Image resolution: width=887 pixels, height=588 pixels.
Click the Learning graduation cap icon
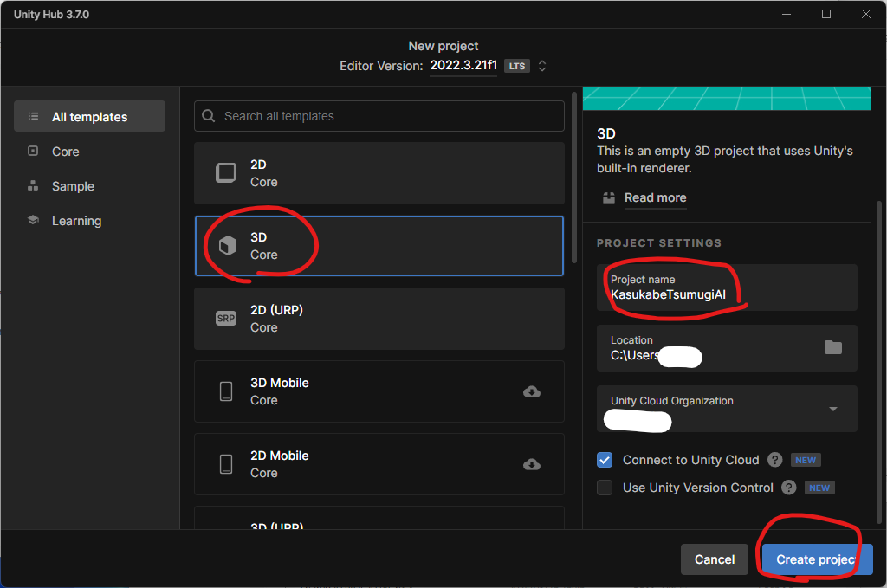tap(34, 220)
